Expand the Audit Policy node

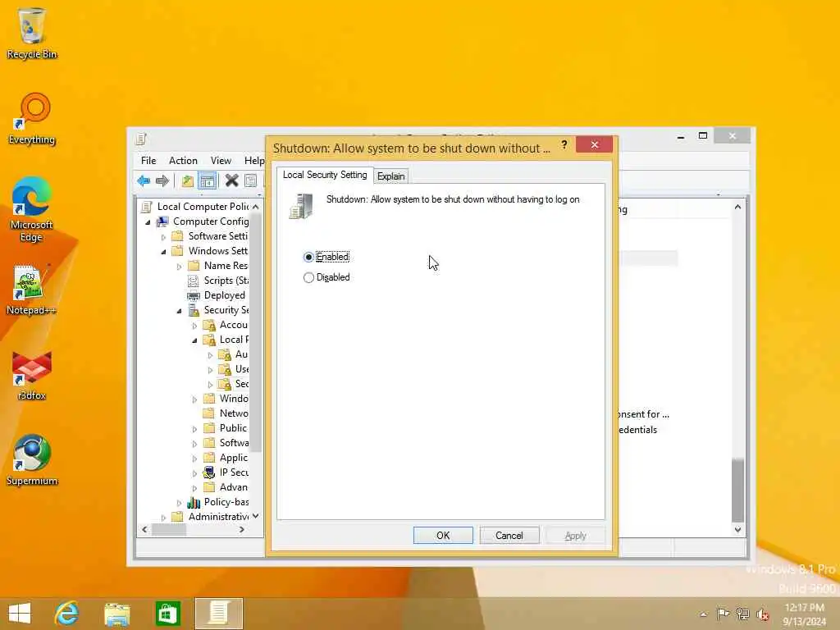(211, 354)
